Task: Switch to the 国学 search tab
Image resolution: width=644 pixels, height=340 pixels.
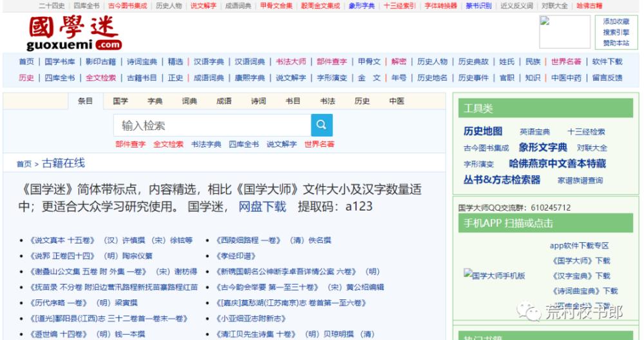Action: coord(120,101)
